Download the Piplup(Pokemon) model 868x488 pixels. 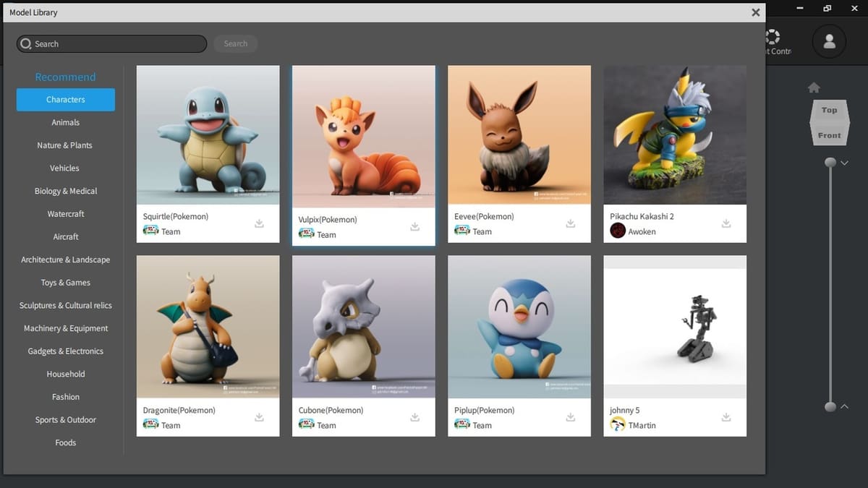pyautogui.click(x=570, y=417)
